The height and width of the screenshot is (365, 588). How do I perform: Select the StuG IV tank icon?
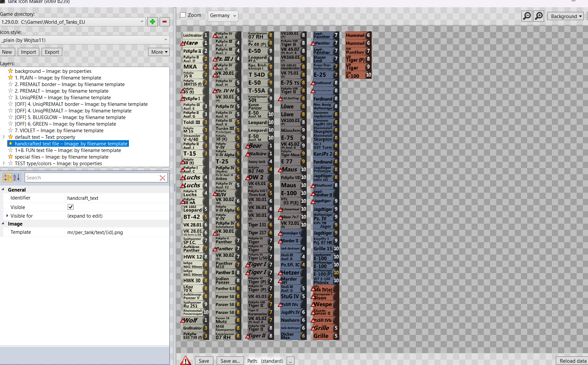click(293, 296)
